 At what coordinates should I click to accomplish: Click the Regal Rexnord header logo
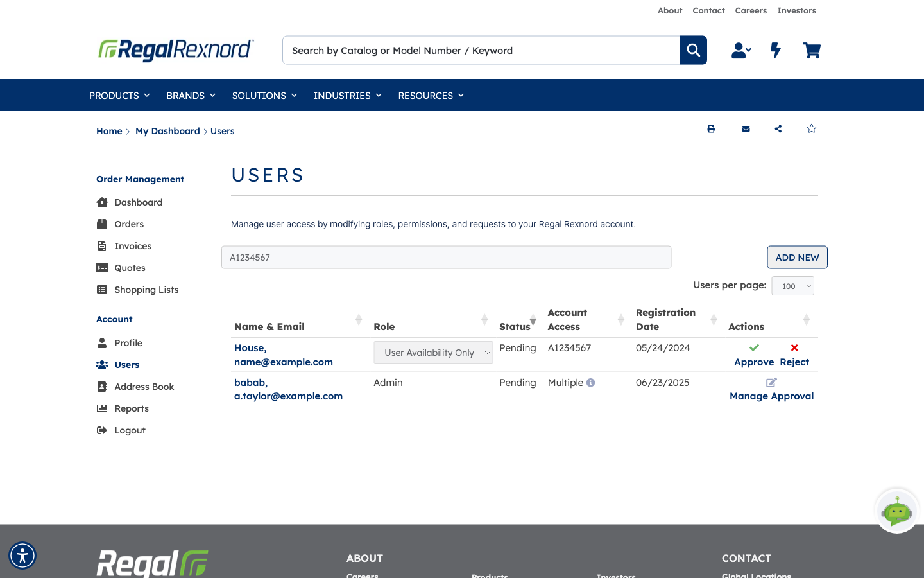tap(176, 50)
